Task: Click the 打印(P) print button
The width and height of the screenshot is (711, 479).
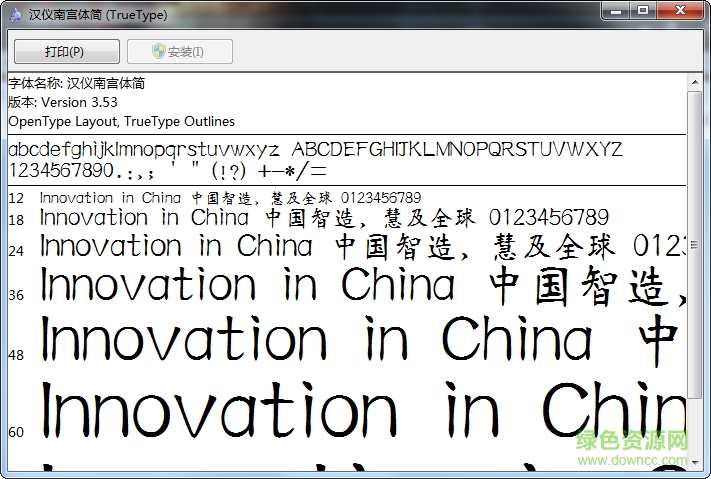Action: pos(67,51)
